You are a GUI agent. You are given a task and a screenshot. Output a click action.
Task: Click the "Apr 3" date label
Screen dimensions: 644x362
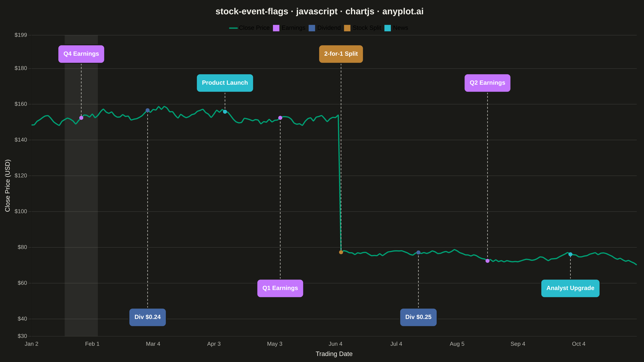[214, 344]
